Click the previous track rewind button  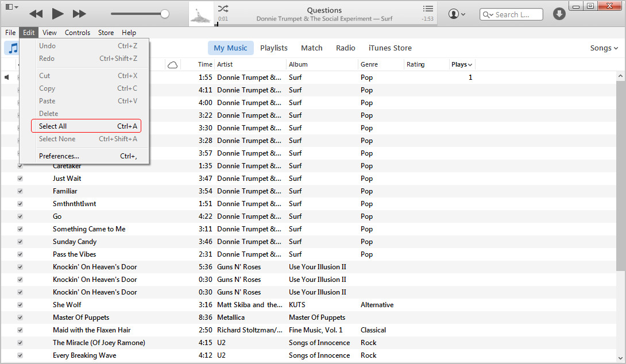(x=36, y=14)
